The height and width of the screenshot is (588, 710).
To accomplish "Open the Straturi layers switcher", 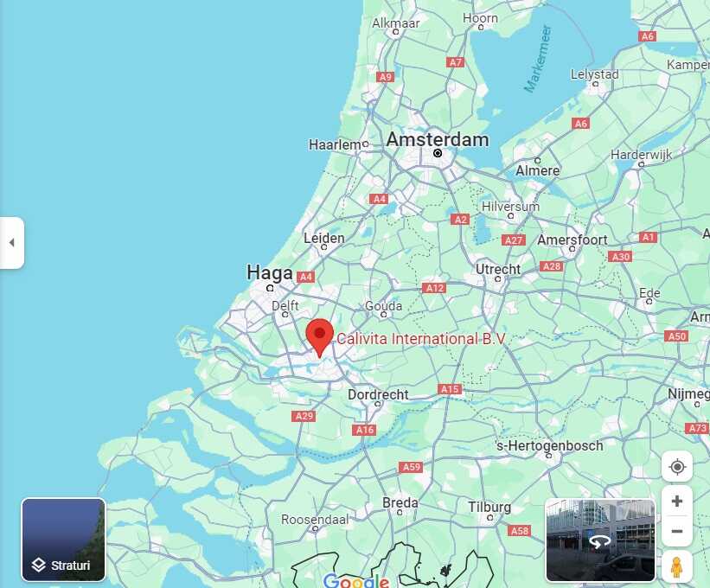I will point(63,540).
